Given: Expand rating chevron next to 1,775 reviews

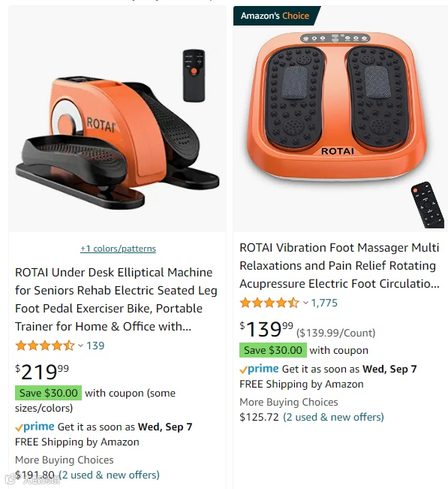Looking at the screenshot, I should [305, 303].
